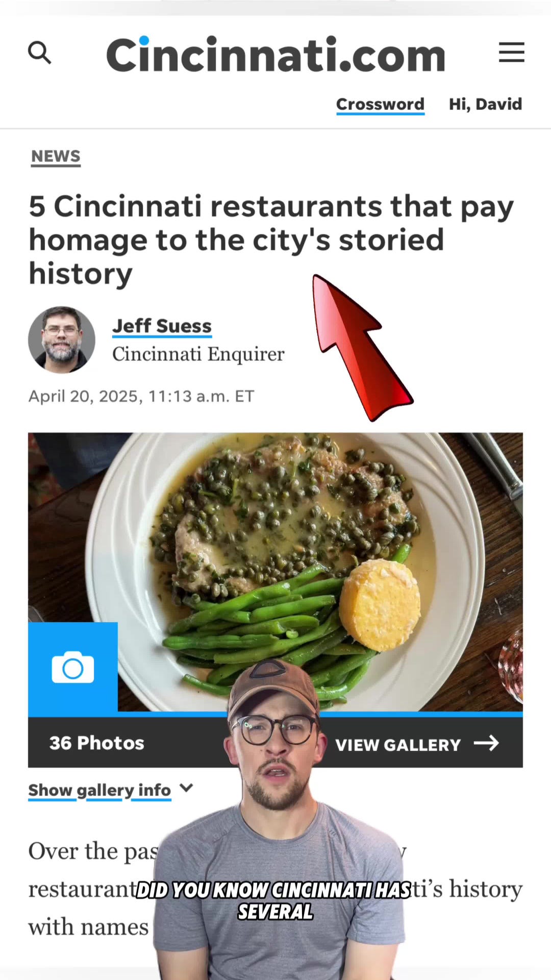The image size is (551, 980).
Task: Click the VIEW GALLERY button
Action: [417, 744]
